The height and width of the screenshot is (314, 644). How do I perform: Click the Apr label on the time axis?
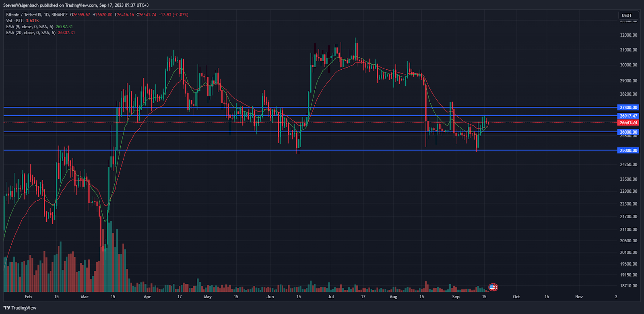(x=147, y=297)
